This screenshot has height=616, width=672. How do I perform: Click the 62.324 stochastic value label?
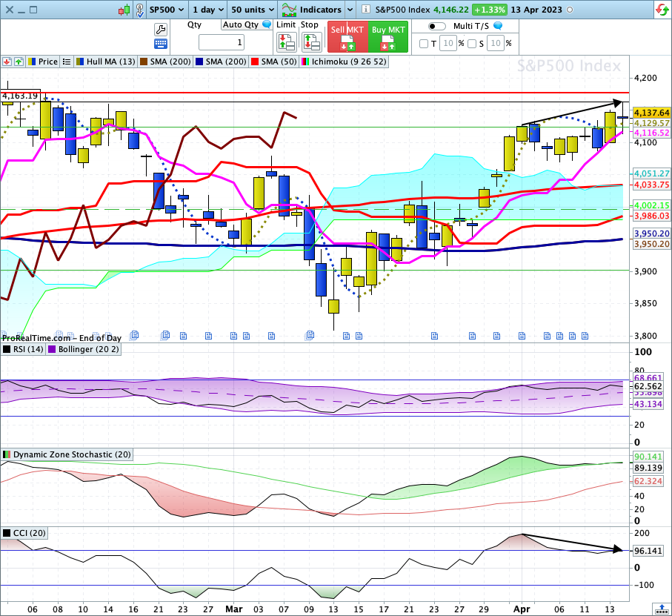tap(648, 481)
